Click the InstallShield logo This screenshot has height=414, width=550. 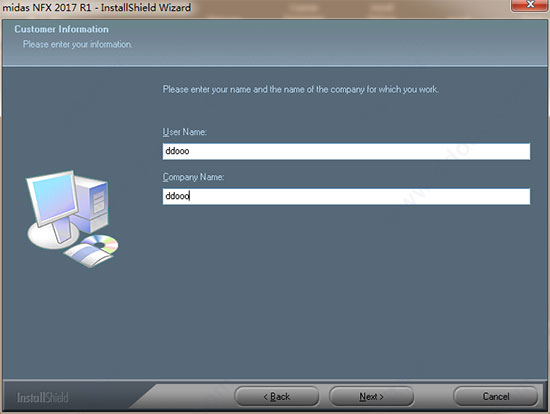point(42,398)
